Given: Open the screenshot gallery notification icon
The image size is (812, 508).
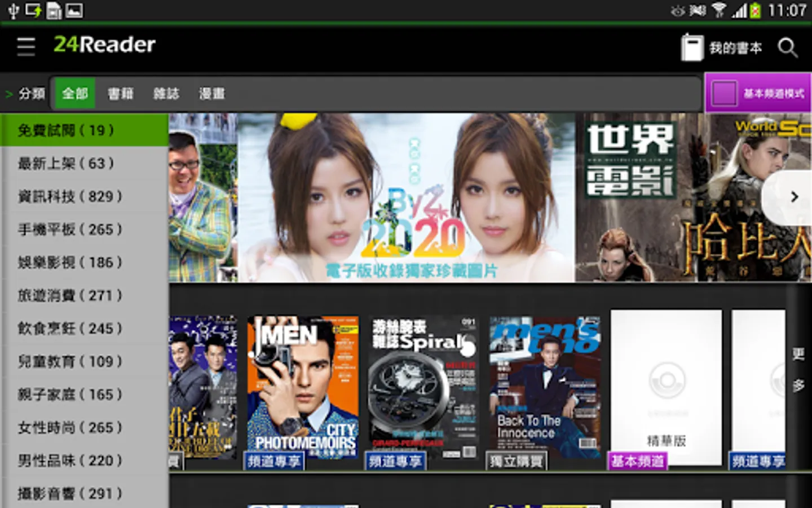Looking at the screenshot, I should pyautogui.click(x=74, y=11).
